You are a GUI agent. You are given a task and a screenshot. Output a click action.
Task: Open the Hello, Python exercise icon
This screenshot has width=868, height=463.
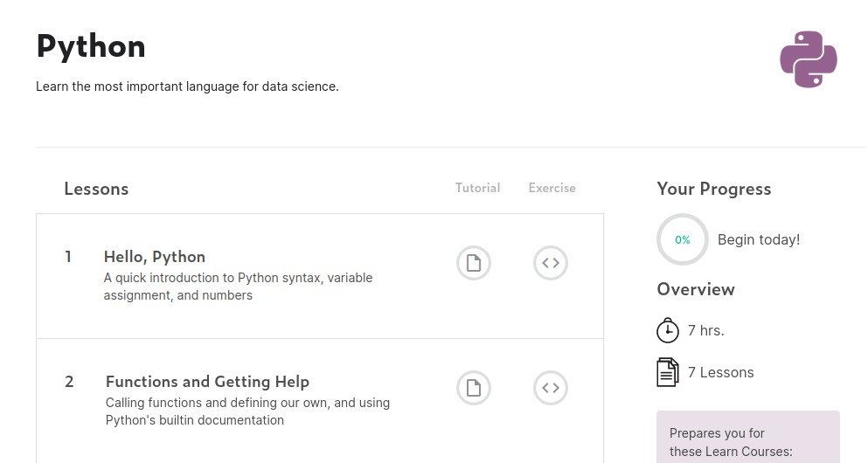click(551, 263)
